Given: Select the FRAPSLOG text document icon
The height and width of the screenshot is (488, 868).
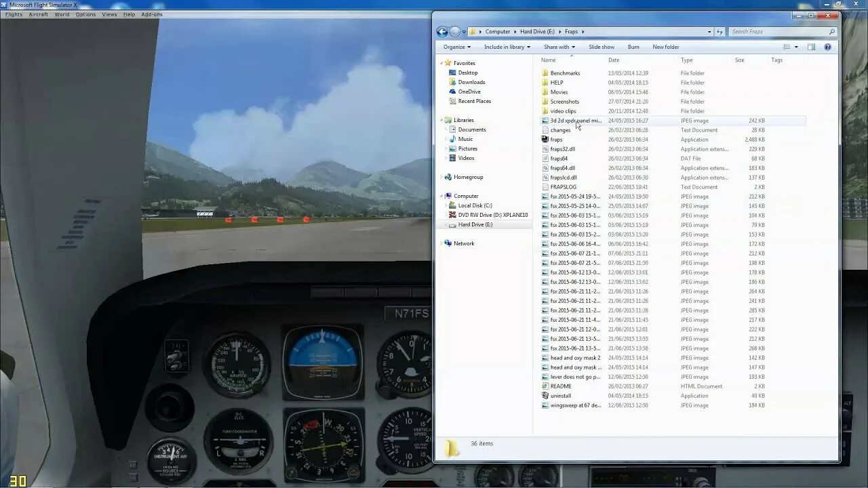Looking at the screenshot, I should [545, 186].
